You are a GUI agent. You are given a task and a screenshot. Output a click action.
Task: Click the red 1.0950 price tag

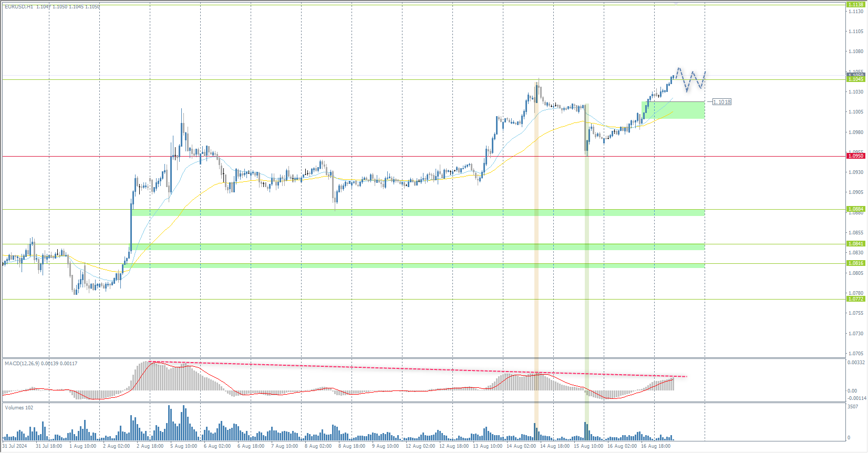tap(856, 156)
